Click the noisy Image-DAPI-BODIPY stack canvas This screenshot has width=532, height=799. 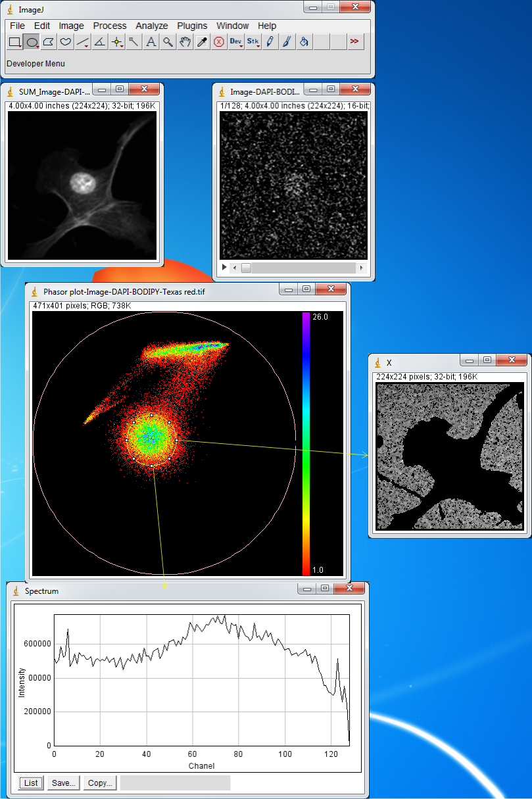pos(293,185)
